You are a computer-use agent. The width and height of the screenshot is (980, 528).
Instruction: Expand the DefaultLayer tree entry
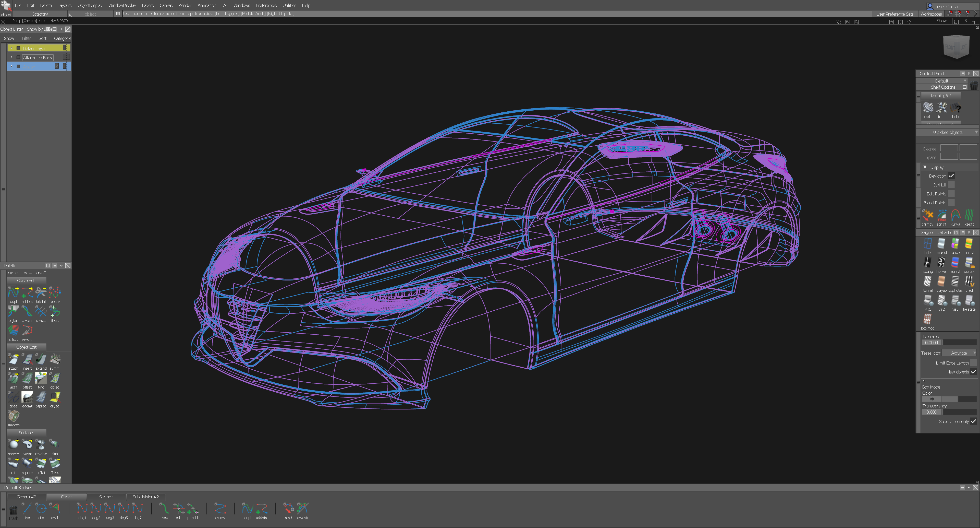coord(11,48)
